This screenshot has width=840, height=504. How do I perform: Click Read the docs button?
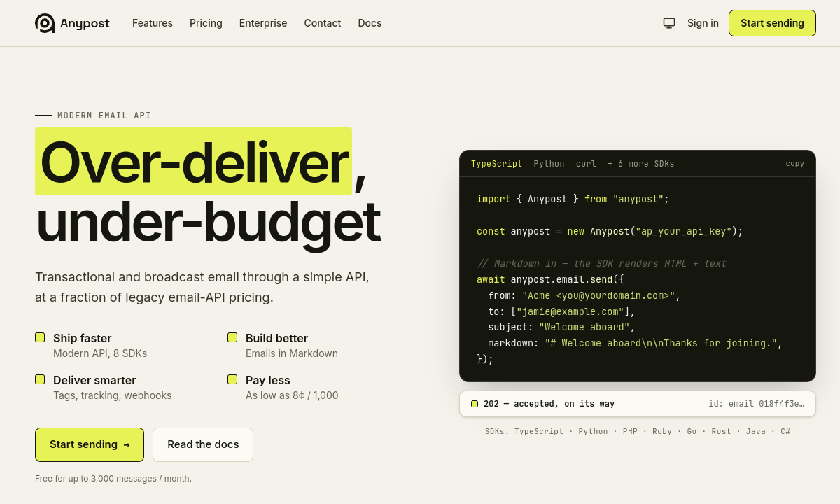203,444
